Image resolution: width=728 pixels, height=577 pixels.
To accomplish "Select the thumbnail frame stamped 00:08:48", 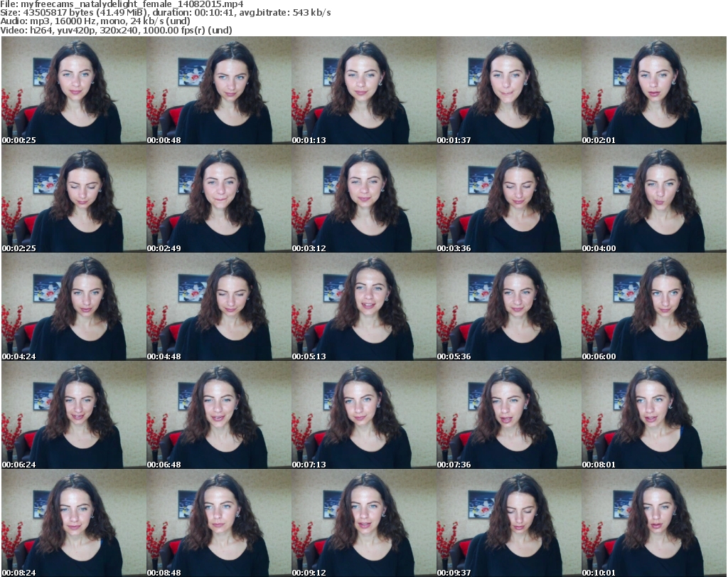I will [219, 523].
